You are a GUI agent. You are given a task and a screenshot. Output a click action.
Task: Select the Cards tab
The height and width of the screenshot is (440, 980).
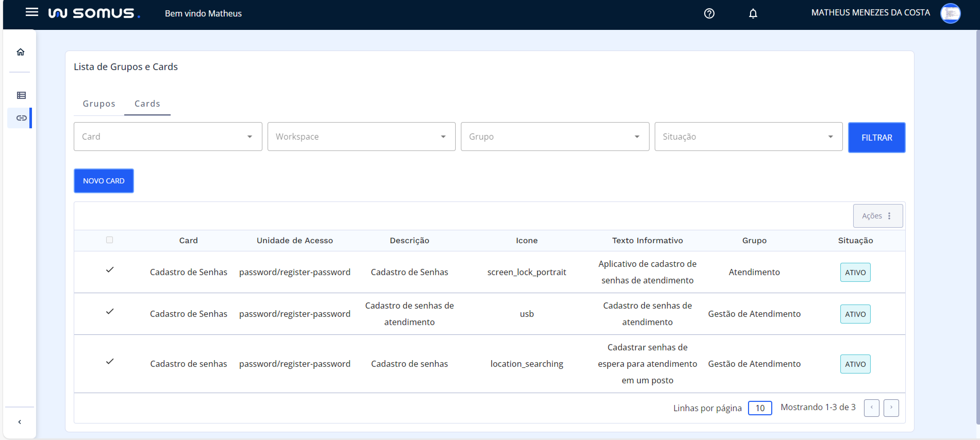pyautogui.click(x=147, y=104)
